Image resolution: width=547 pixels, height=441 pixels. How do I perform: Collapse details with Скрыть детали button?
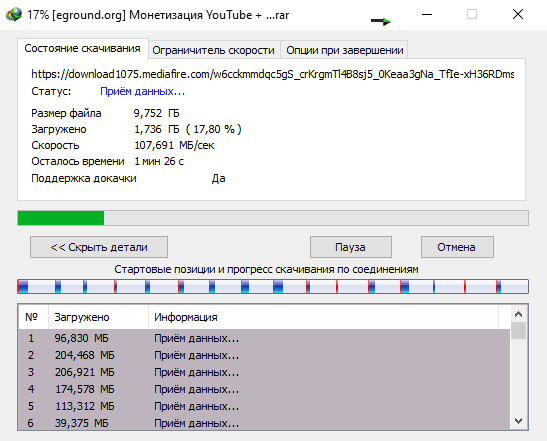point(99,247)
